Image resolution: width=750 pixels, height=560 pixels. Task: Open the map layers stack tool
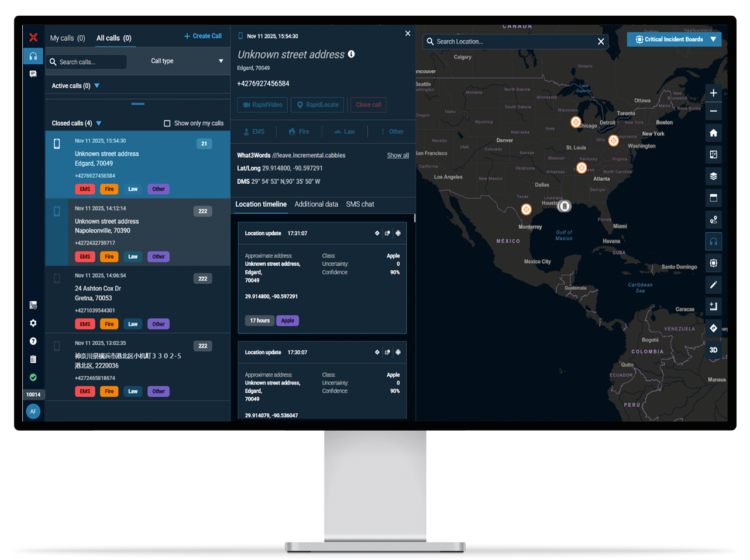click(x=713, y=176)
